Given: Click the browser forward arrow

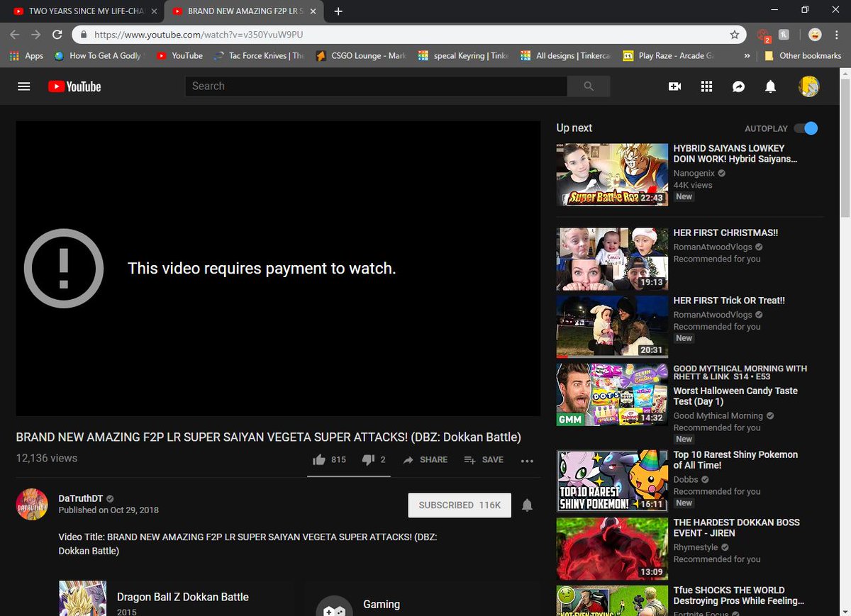Looking at the screenshot, I should pyautogui.click(x=36, y=34).
